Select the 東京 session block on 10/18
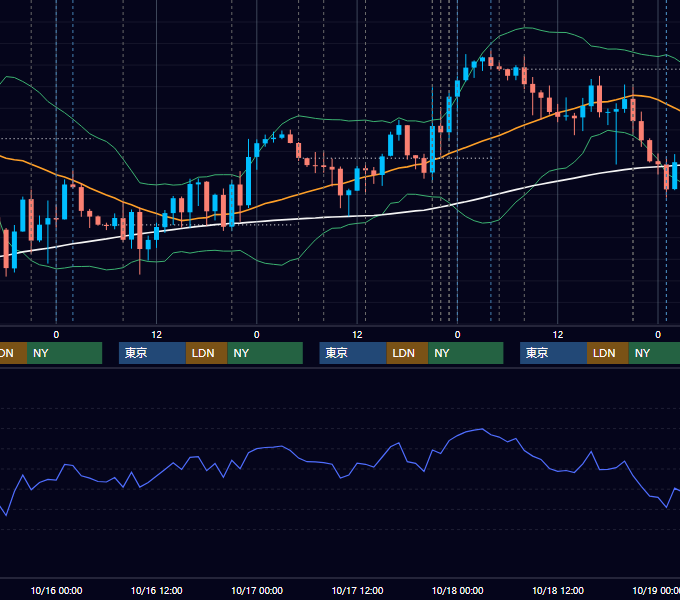 click(553, 353)
